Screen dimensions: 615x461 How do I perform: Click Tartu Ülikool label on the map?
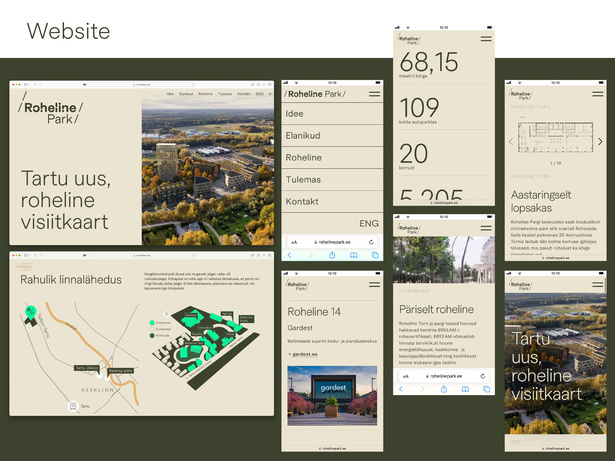[x=86, y=368]
